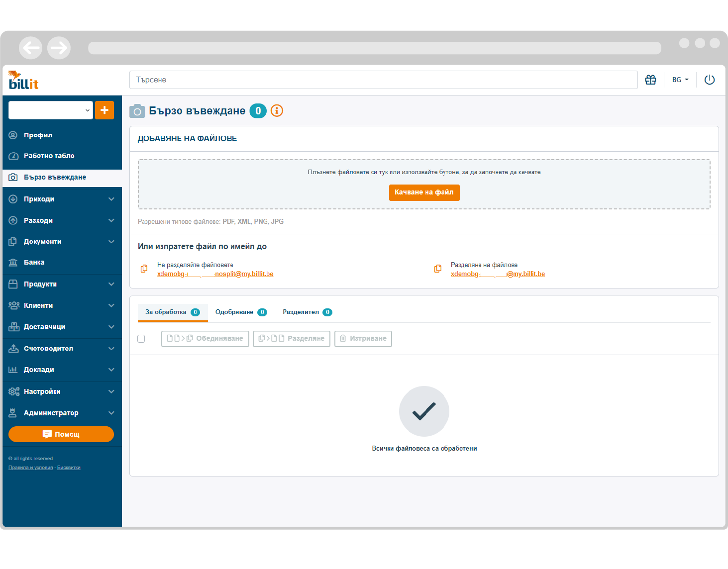Open the nosplit@my.billit.be email link
Image resolution: width=728 pixels, height=569 pixels.
click(215, 274)
